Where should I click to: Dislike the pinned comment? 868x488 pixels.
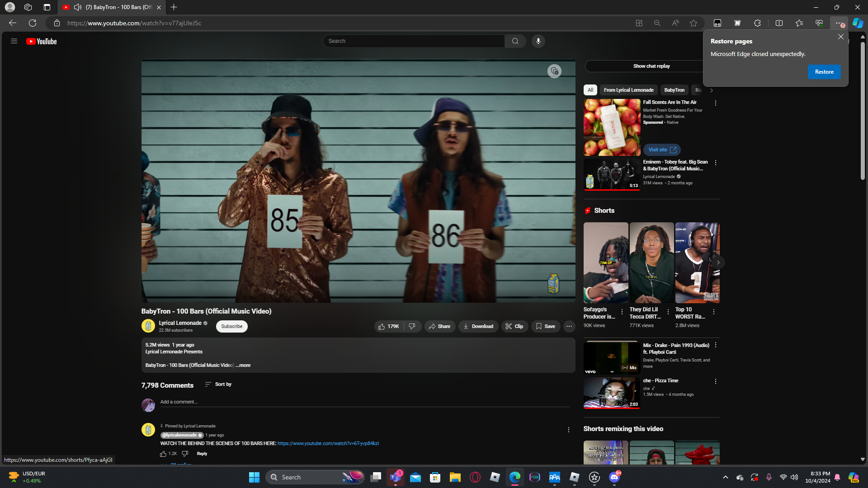[185, 454]
